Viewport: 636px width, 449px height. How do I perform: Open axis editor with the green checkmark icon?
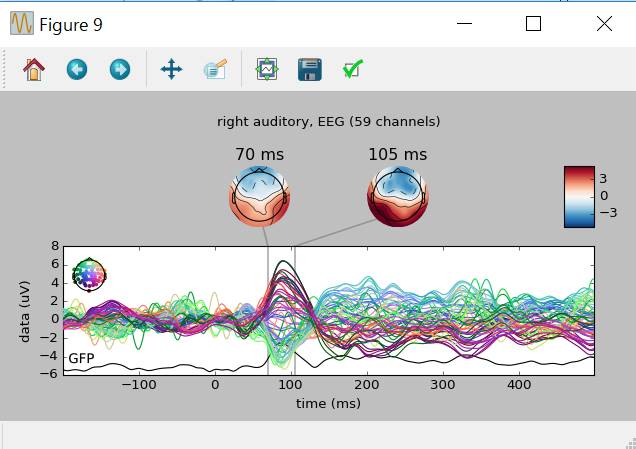352,69
